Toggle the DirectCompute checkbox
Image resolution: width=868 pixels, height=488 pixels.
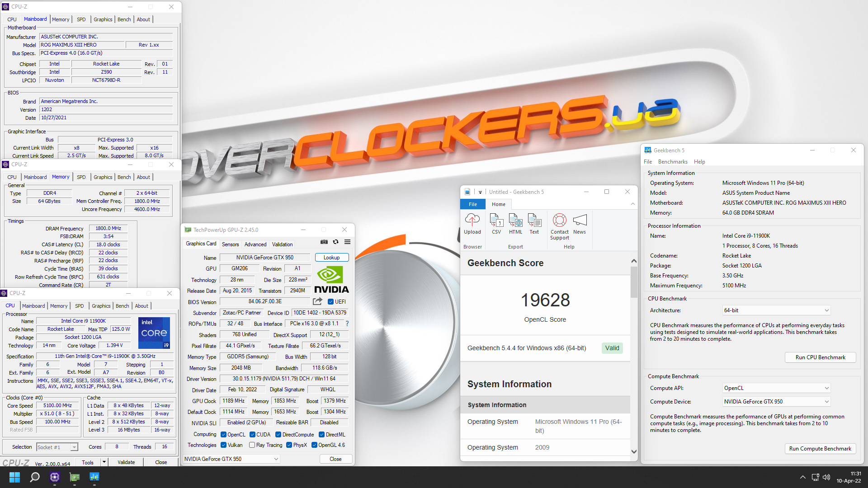tap(278, 435)
